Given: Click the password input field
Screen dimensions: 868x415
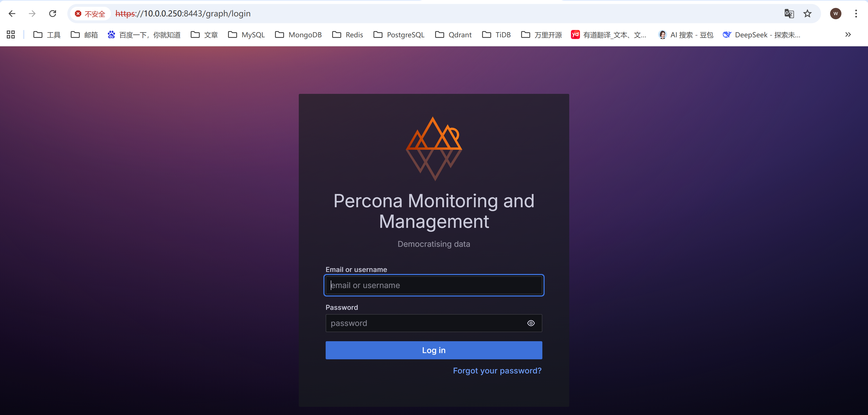Looking at the screenshot, I should pos(425,323).
